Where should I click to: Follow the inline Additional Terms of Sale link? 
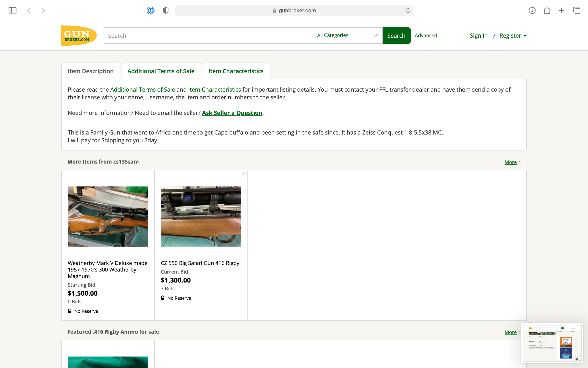point(143,90)
